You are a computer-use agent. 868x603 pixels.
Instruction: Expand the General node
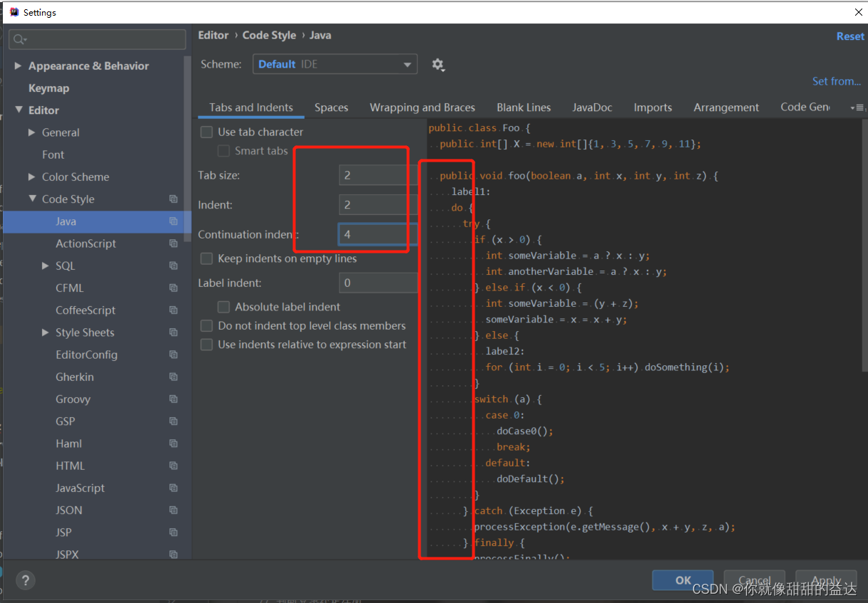(32, 132)
